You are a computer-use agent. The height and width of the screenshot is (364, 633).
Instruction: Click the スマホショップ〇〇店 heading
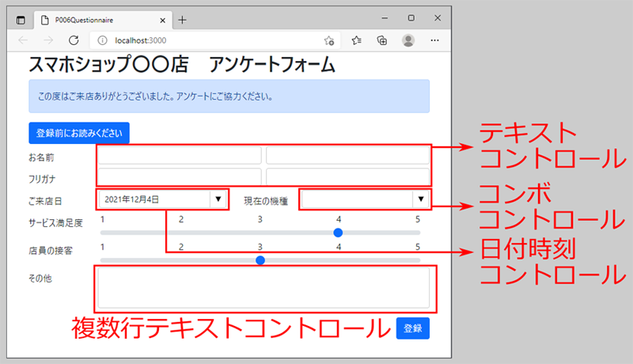point(108,64)
